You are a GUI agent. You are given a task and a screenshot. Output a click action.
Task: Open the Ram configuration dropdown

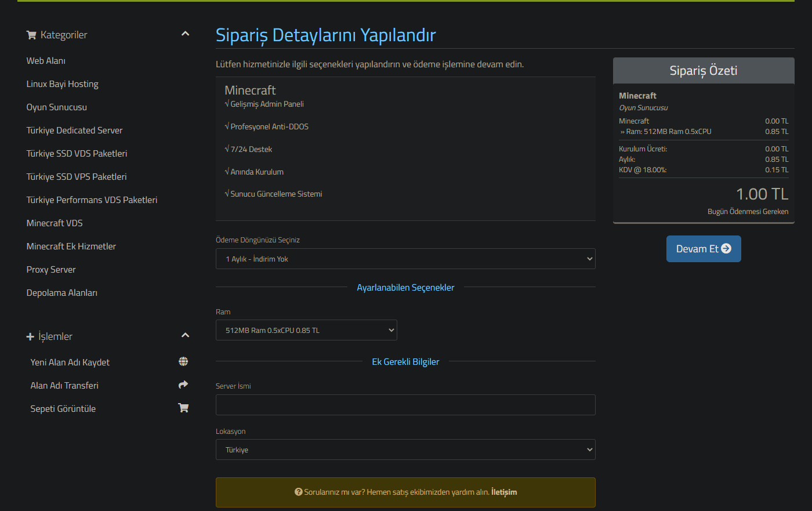(x=306, y=330)
